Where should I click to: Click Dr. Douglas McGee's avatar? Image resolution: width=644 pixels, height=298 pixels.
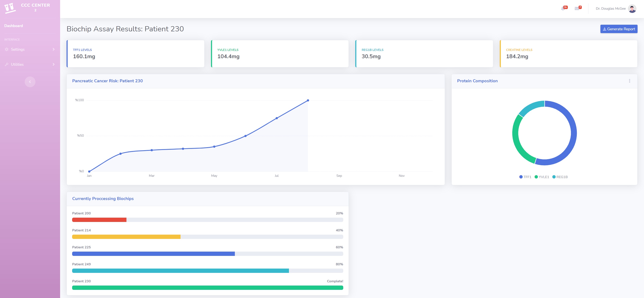[x=632, y=9]
